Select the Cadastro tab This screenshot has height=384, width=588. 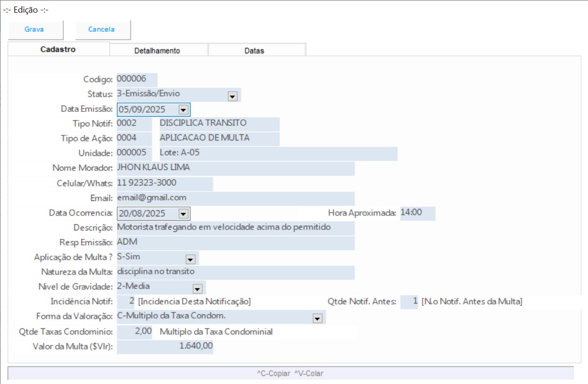58,49
